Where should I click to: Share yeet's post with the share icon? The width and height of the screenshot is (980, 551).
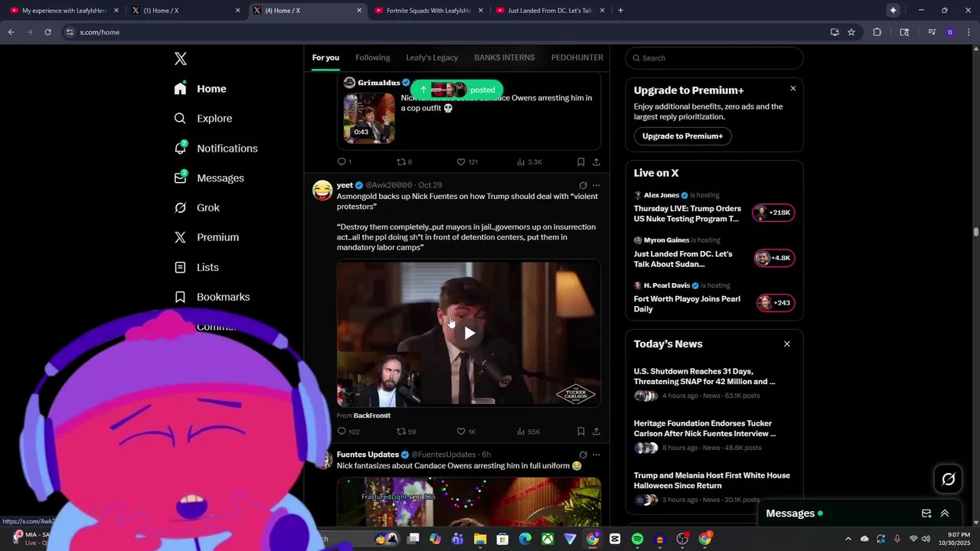coord(596,432)
